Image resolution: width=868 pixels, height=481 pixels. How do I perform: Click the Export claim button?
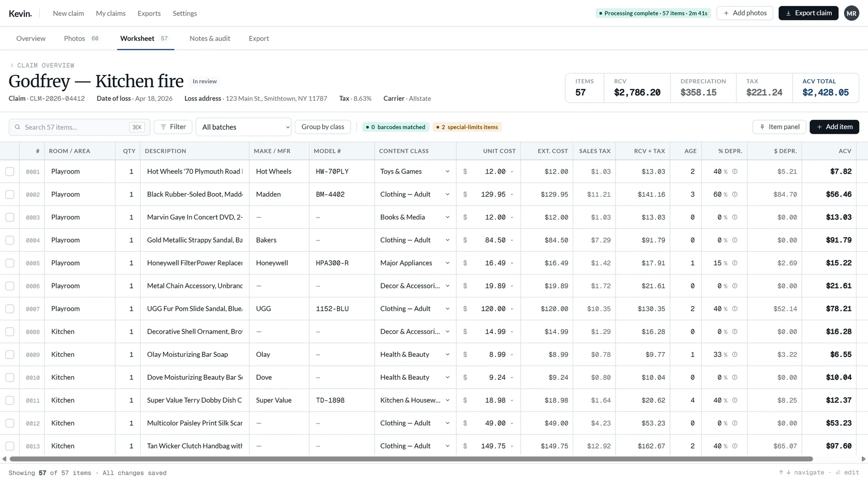(808, 13)
